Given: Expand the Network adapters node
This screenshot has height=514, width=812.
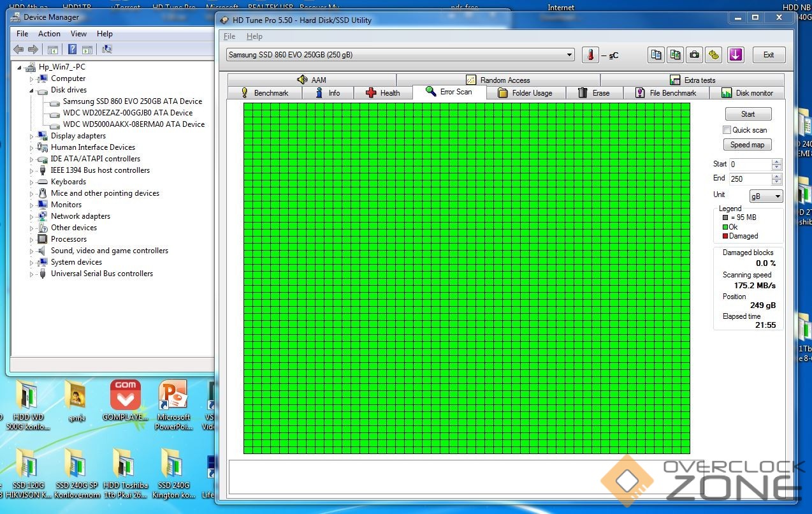Looking at the screenshot, I should 31,217.
